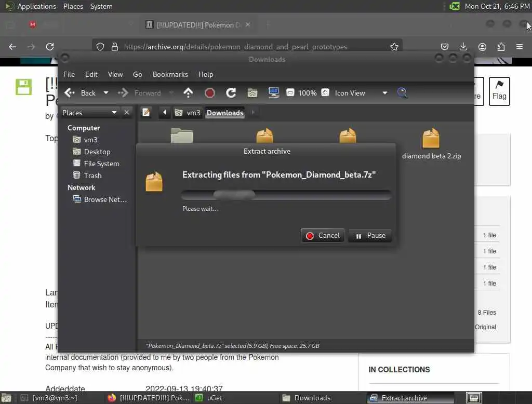Image resolution: width=532 pixels, height=404 pixels.
Task: Open the Places sidebar selector dropdown
Action: [x=89, y=113]
